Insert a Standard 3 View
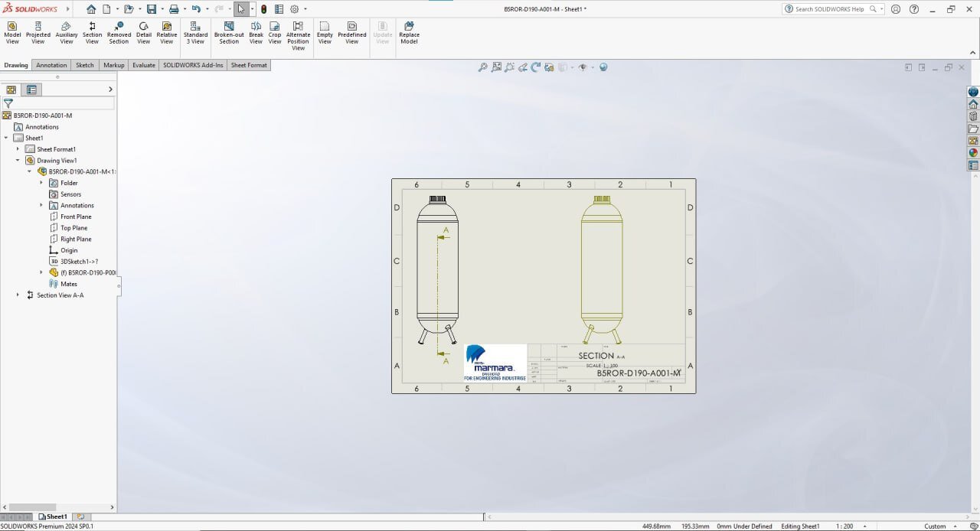 195,34
